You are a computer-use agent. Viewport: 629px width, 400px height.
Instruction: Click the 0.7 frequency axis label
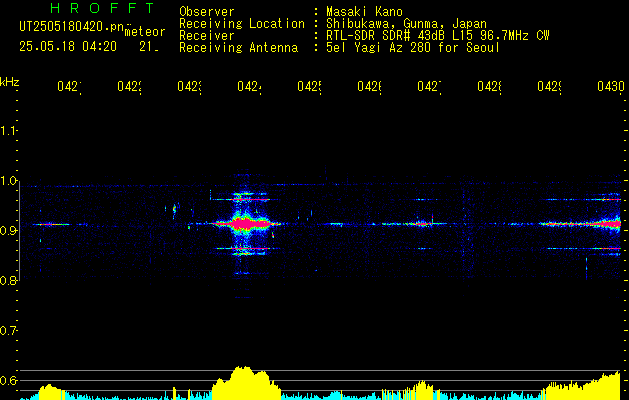tap(8, 331)
